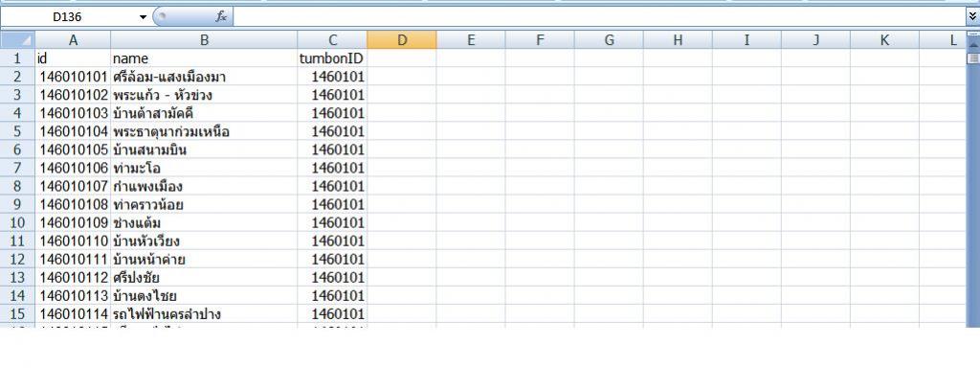Click the Select All corner triangle
The width and height of the screenshot is (980, 368).
[17, 40]
